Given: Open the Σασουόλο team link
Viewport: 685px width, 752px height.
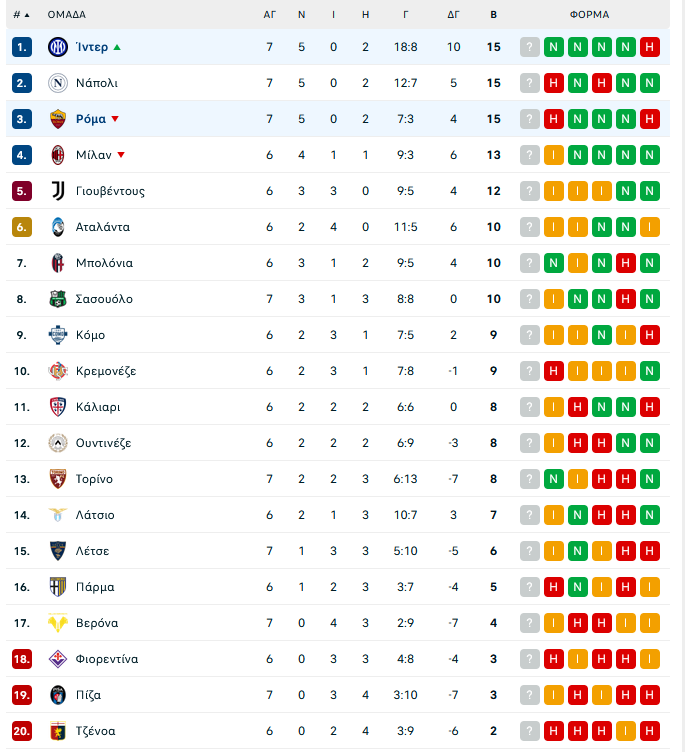Looking at the screenshot, I should (104, 299).
